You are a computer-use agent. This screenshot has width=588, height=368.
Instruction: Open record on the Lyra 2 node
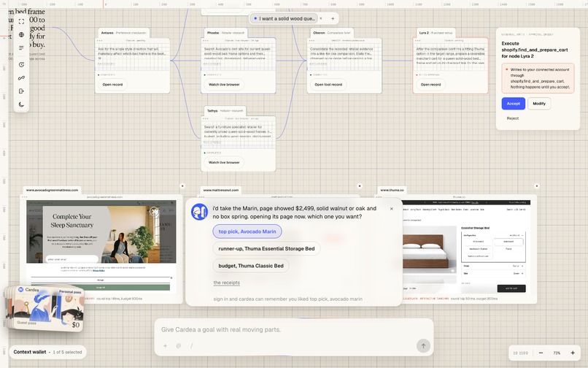(x=430, y=85)
